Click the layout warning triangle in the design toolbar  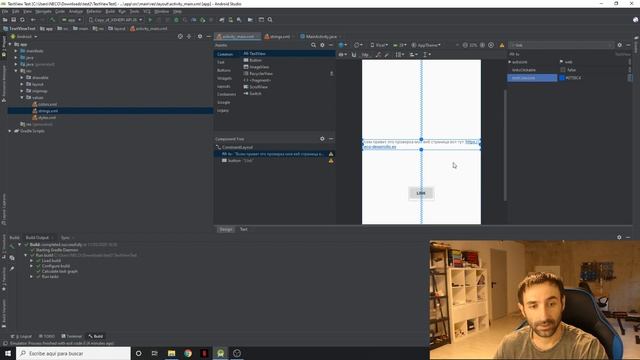502,45
